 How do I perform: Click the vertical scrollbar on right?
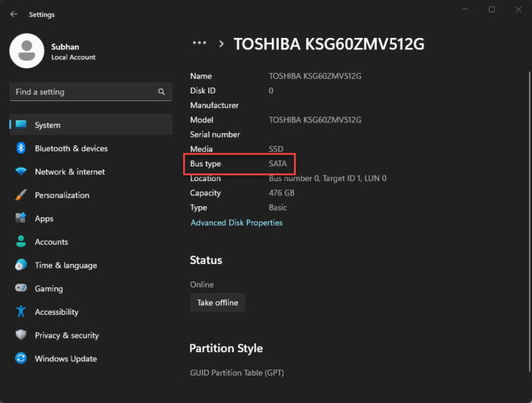529,221
